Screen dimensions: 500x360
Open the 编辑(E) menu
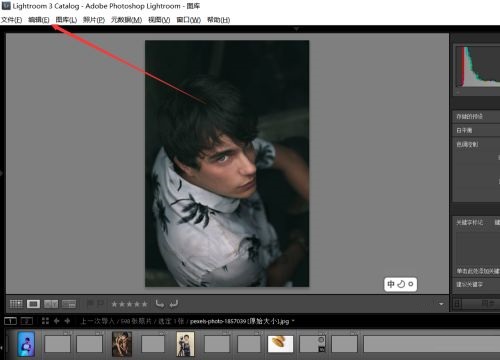39,20
